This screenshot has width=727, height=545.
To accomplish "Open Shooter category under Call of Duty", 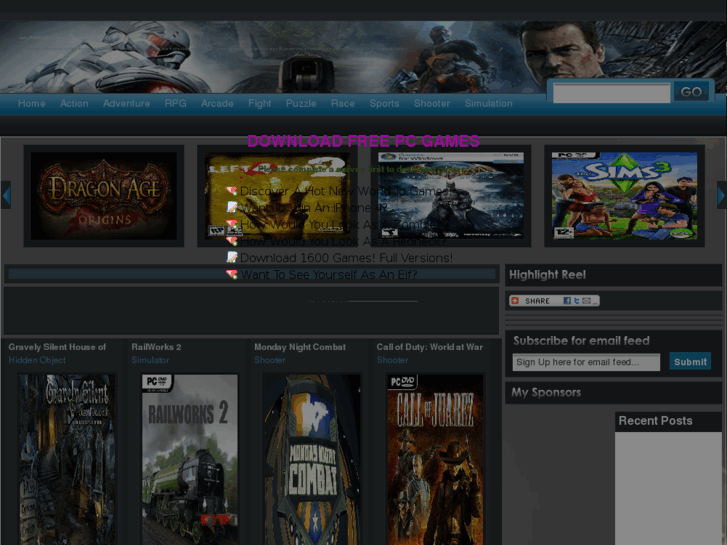I will pos(392,360).
